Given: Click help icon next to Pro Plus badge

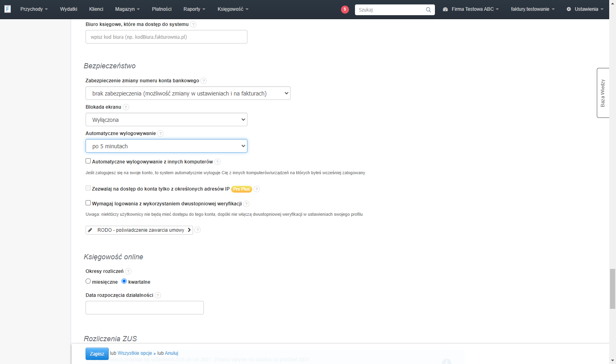Looking at the screenshot, I should [257, 189].
